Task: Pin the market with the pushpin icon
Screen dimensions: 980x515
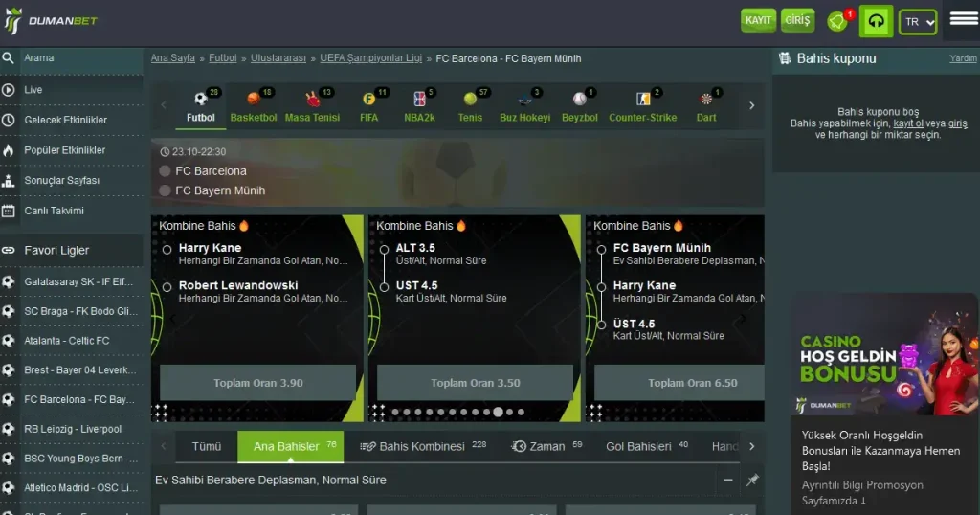Action: point(752,480)
